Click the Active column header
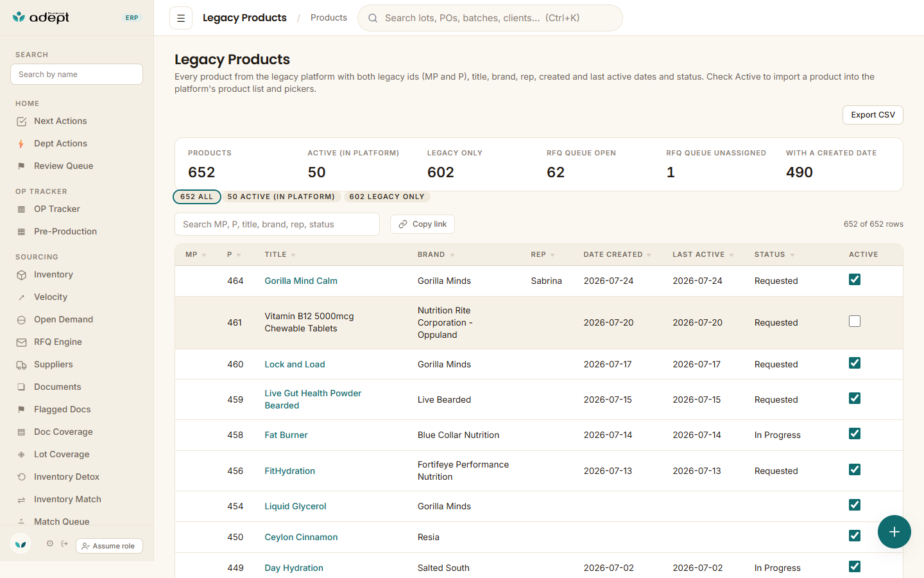 (863, 255)
